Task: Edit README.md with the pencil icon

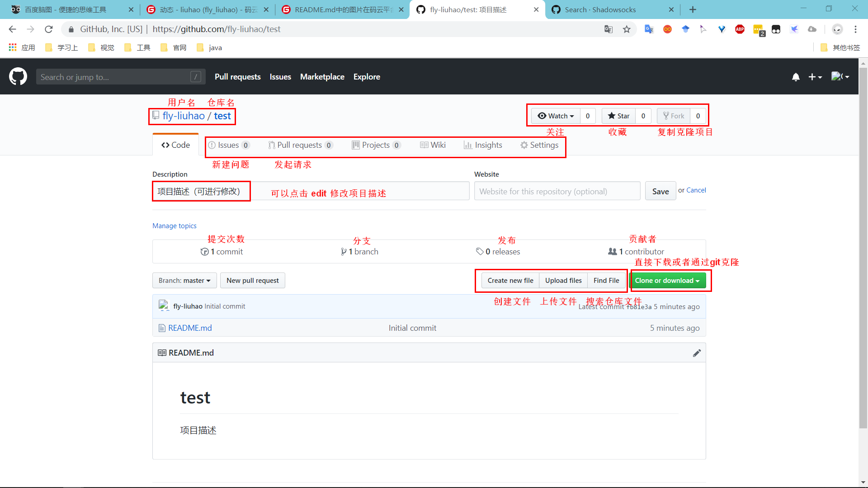Action: [x=697, y=353]
